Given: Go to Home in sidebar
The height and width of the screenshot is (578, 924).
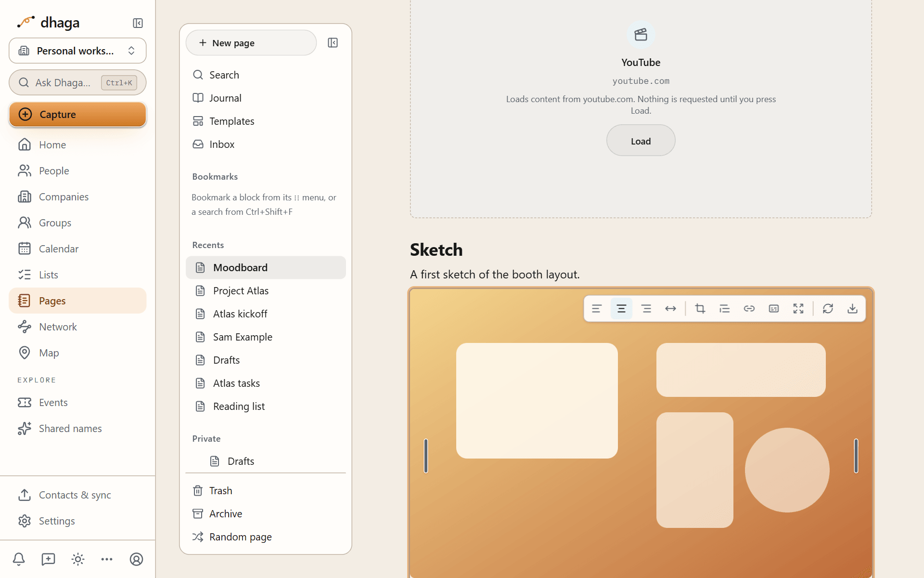Looking at the screenshot, I should 77,144.
